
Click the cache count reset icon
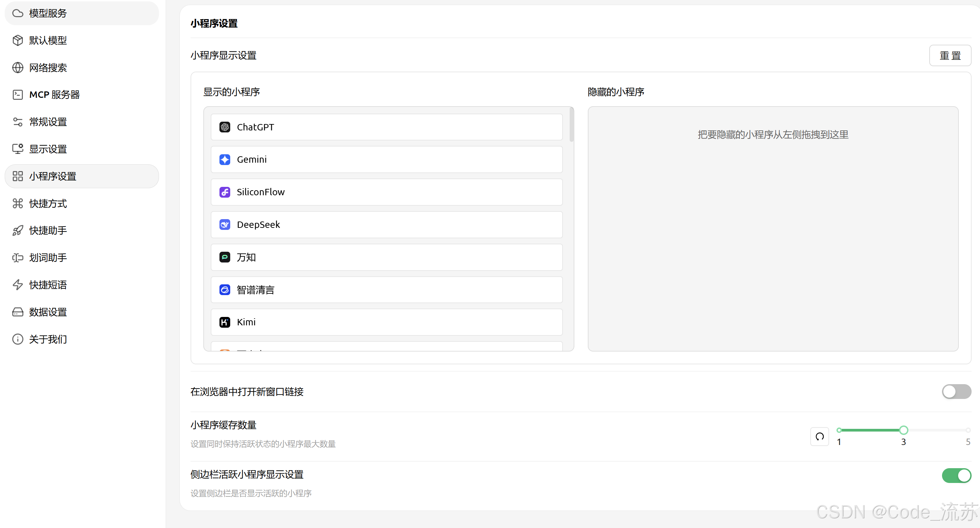(x=819, y=436)
